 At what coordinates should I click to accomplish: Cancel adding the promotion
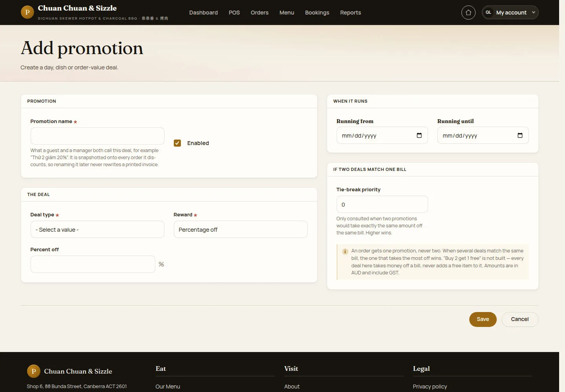click(519, 319)
